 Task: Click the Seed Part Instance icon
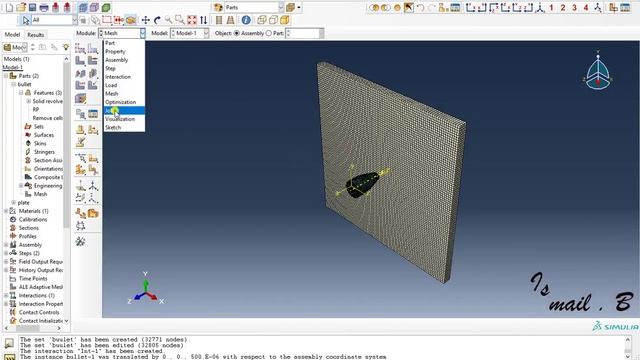point(80,49)
